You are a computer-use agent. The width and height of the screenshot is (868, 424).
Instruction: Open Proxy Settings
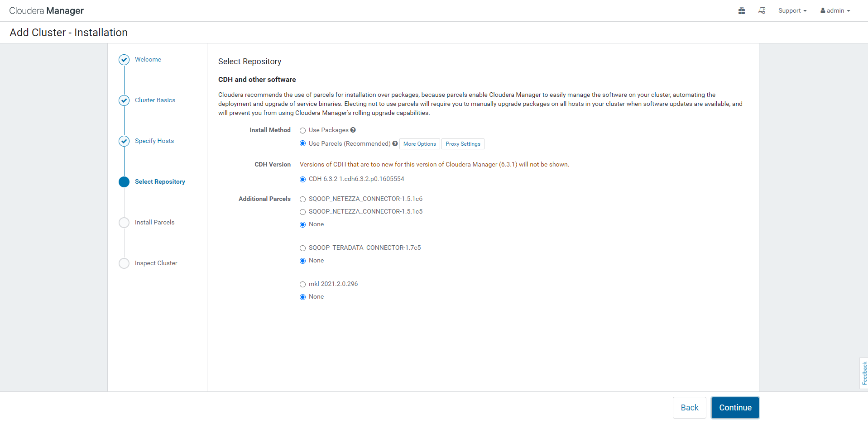(x=463, y=144)
